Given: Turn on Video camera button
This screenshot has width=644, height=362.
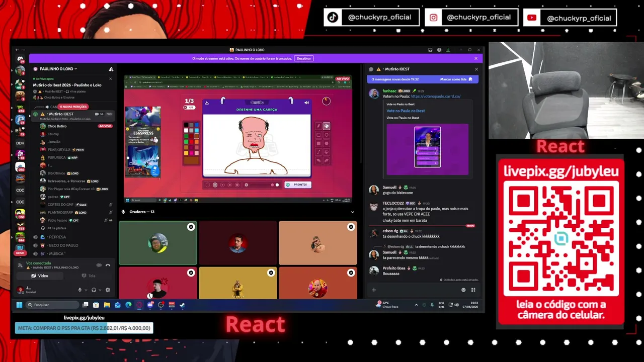Looking at the screenshot, I should coord(40,276).
